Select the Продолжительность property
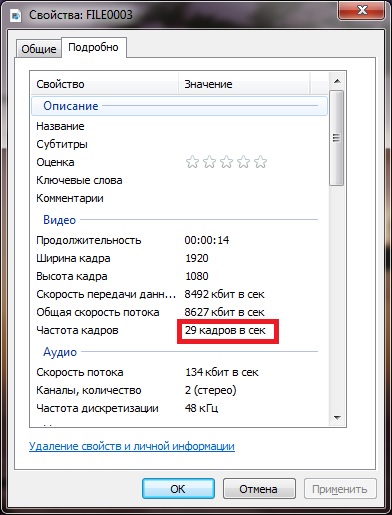Image resolution: width=392 pixels, height=515 pixels. point(89,240)
